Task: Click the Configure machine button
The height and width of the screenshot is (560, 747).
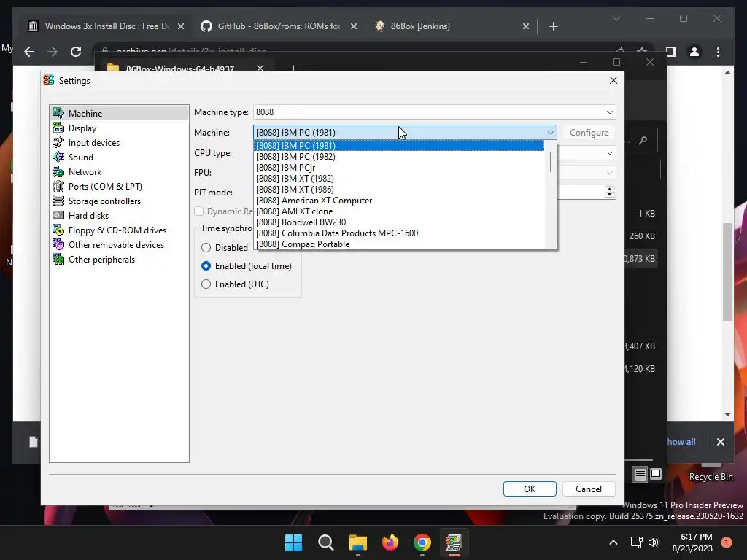Action: coord(589,133)
